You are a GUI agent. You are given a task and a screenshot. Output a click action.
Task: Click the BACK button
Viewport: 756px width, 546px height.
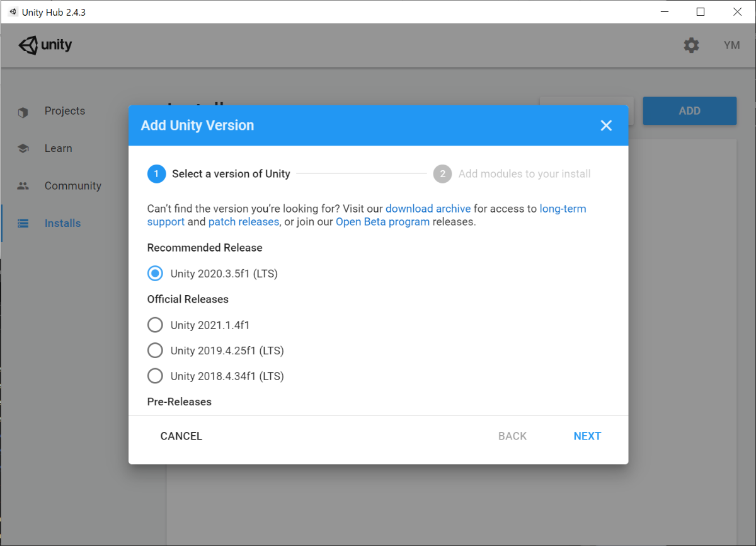tap(512, 436)
